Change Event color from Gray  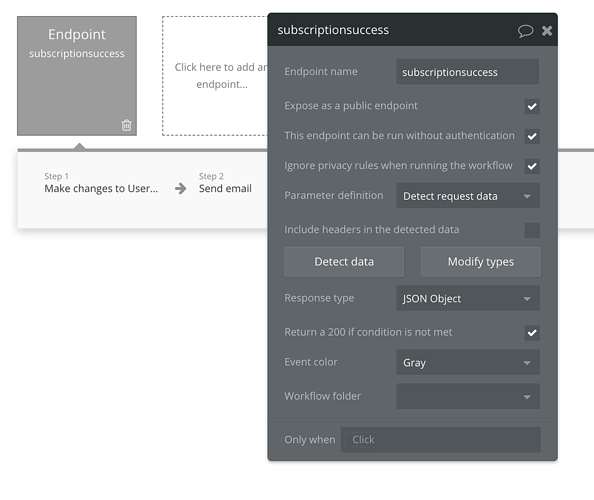[468, 362]
